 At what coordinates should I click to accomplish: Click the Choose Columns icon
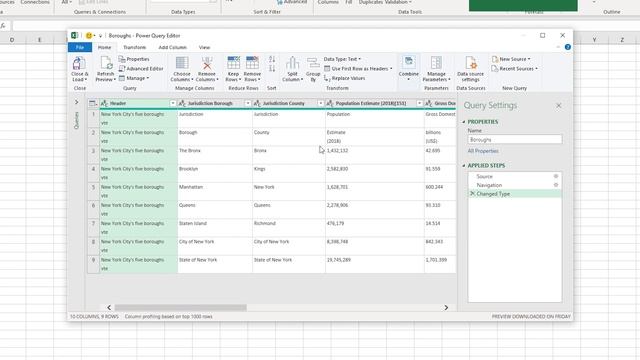coord(182,63)
